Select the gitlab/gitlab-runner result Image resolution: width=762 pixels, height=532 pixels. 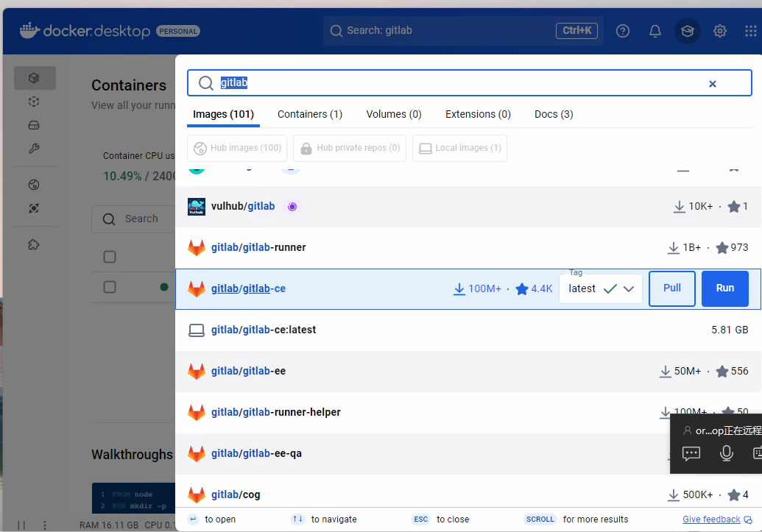[468, 248]
